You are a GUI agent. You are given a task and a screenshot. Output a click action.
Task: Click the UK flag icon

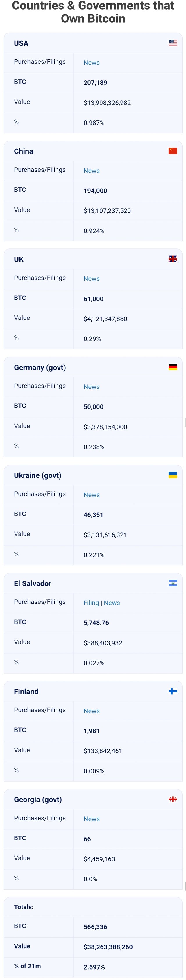click(173, 259)
